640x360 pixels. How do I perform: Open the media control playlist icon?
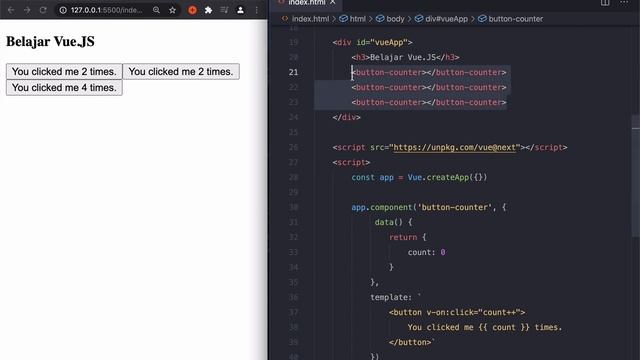[x=224, y=10]
